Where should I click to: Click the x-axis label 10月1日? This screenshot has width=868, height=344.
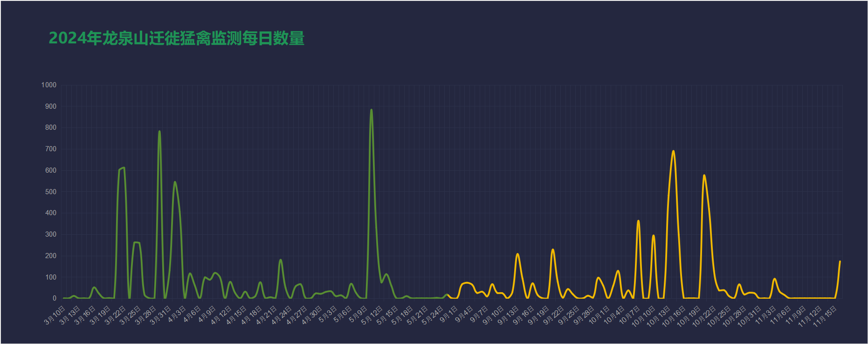(x=599, y=315)
